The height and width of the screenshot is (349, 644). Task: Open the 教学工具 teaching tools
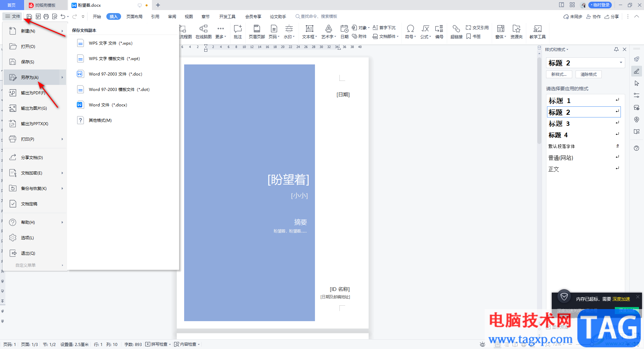click(x=538, y=32)
